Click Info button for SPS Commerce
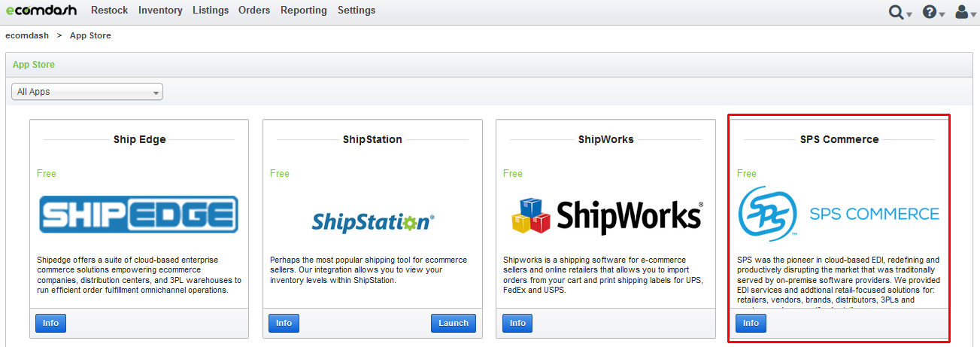The width and height of the screenshot is (980, 347). (x=751, y=323)
